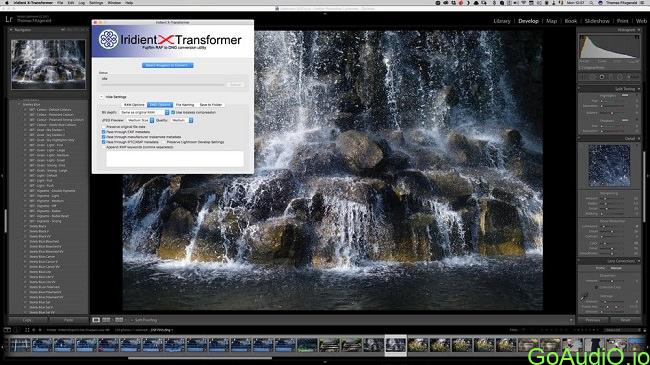Click the Split Toning Shadows color swatch
The height and width of the screenshot is (365, 650).
pos(625,120)
